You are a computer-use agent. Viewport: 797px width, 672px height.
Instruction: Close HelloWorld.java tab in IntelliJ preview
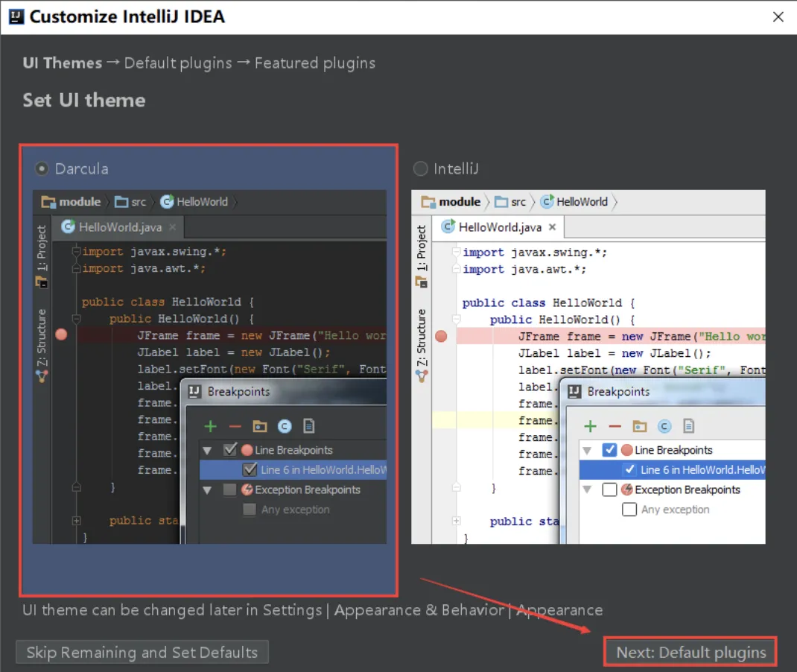click(553, 226)
